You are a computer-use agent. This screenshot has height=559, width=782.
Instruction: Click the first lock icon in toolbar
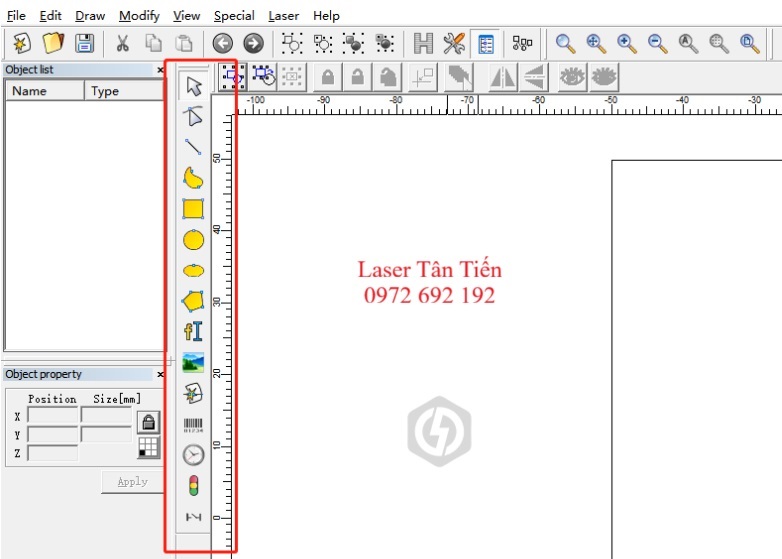point(327,77)
